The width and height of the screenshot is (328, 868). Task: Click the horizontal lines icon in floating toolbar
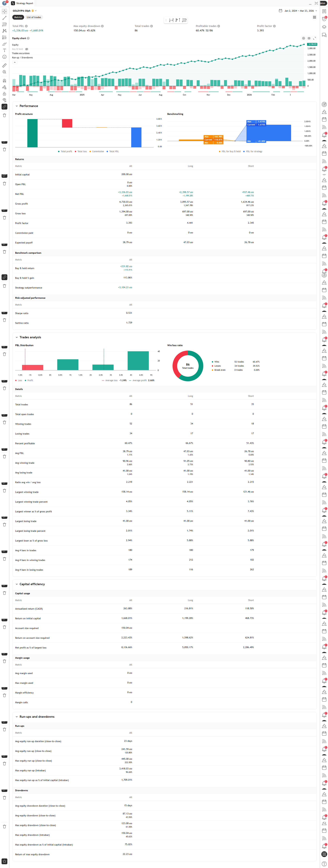(184, 20)
